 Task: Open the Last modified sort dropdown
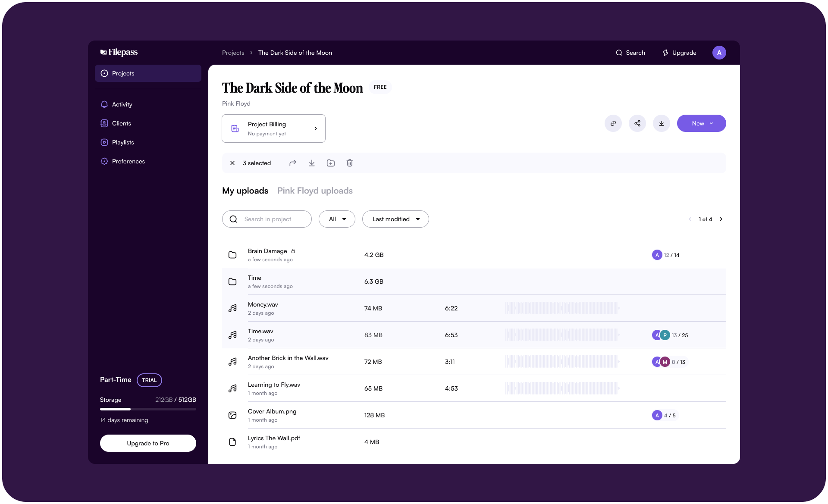pyautogui.click(x=395, y=219)
